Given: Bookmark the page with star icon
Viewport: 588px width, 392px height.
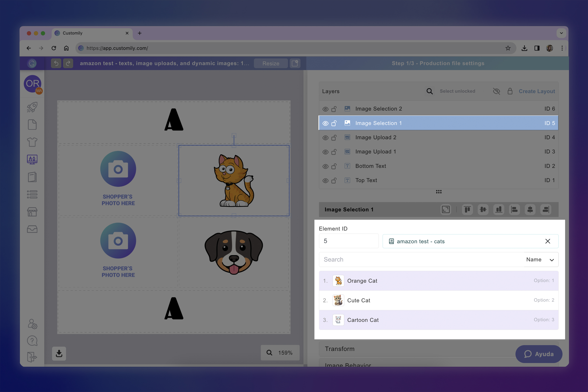Looking at the screenshot, I should tap(508, 48).
